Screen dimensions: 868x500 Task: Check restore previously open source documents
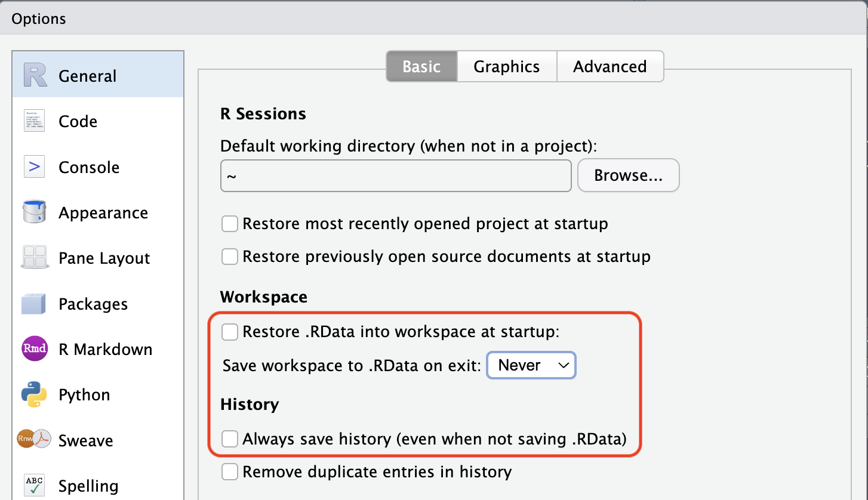coord(230,257)
